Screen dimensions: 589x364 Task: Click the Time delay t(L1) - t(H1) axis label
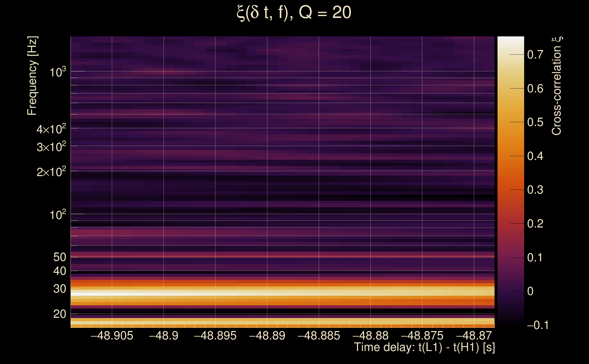[x=424, y=347]
